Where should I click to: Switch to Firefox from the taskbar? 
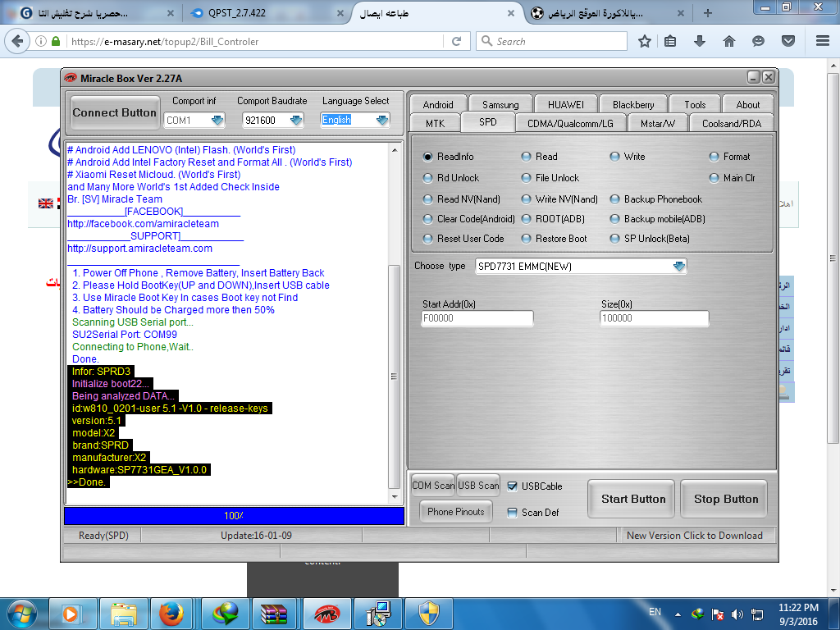pos(171,614)
